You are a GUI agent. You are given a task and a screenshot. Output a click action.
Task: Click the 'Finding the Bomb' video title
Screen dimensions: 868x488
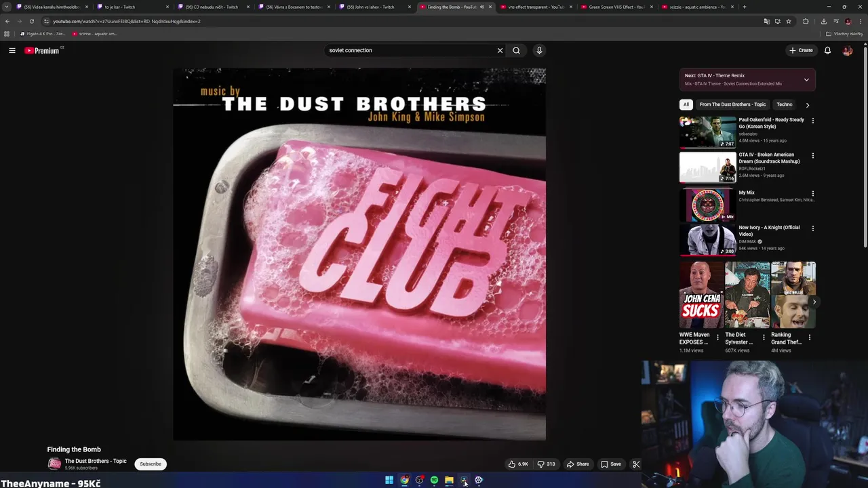click(74, 449)
